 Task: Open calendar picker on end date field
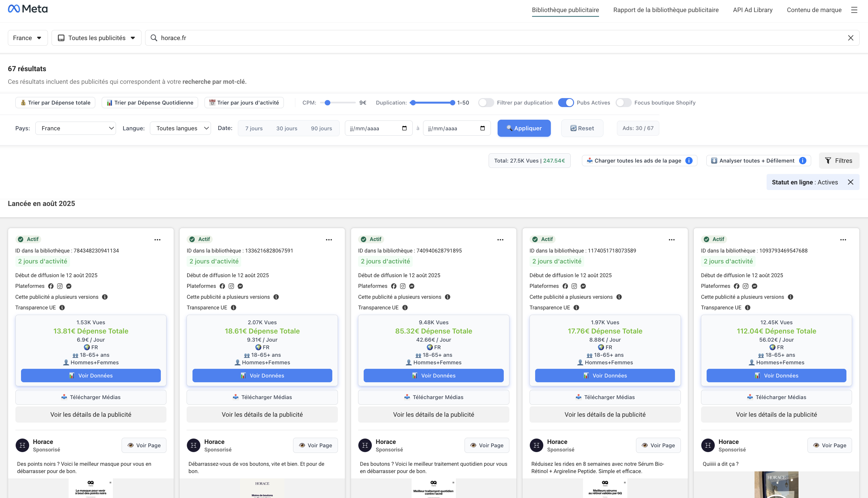[482, 128]
